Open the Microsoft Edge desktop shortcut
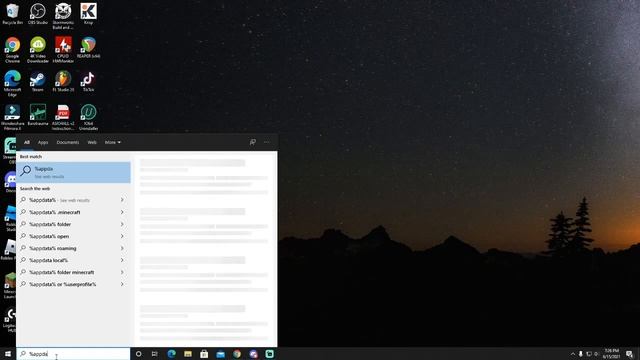Image resolution: width=640 pixels, height=360 pixels. point(12,83)
